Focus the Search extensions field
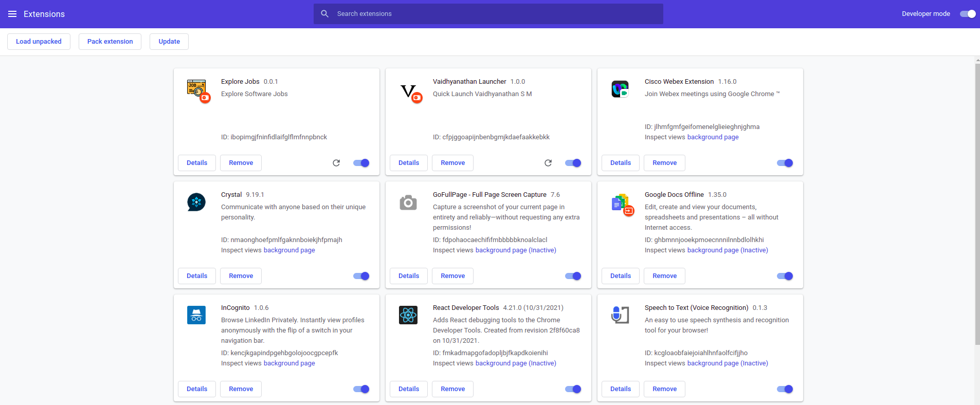980x405 pixels. (x=488, y=14)
